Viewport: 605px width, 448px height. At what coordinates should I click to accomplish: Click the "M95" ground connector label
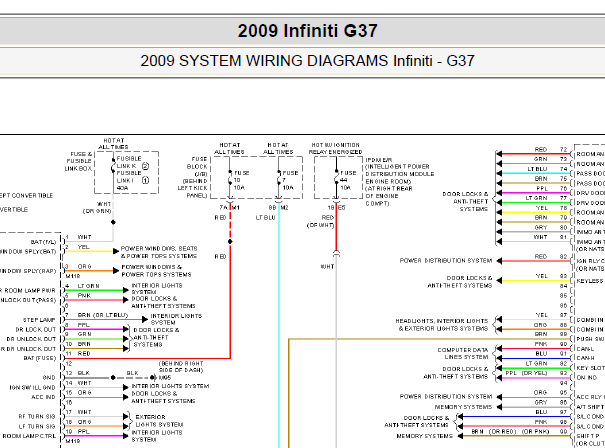[165, 378]
